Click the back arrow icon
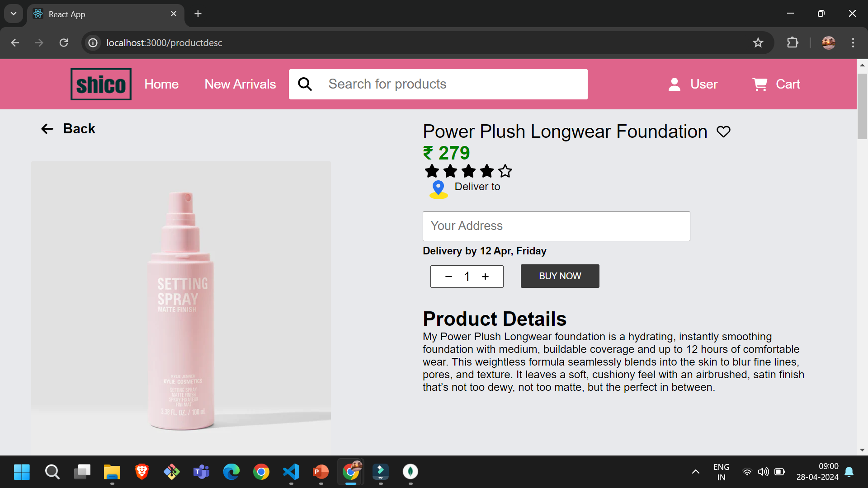The height and width of the screenshot is (488, 868). [47, 129]
